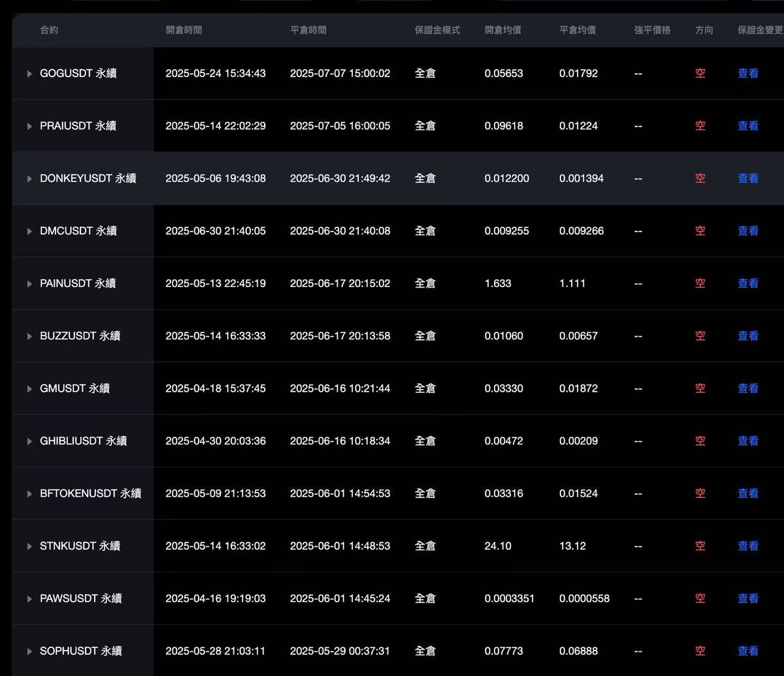Click the 方向 column header

[x=704, y=30]
